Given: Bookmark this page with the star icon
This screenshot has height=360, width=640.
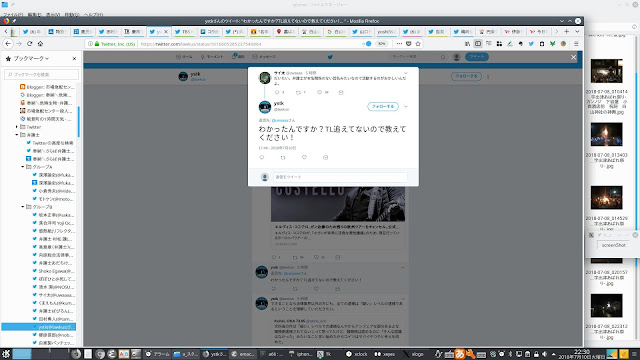Looking at the screenshot, I should pos(418,44).
